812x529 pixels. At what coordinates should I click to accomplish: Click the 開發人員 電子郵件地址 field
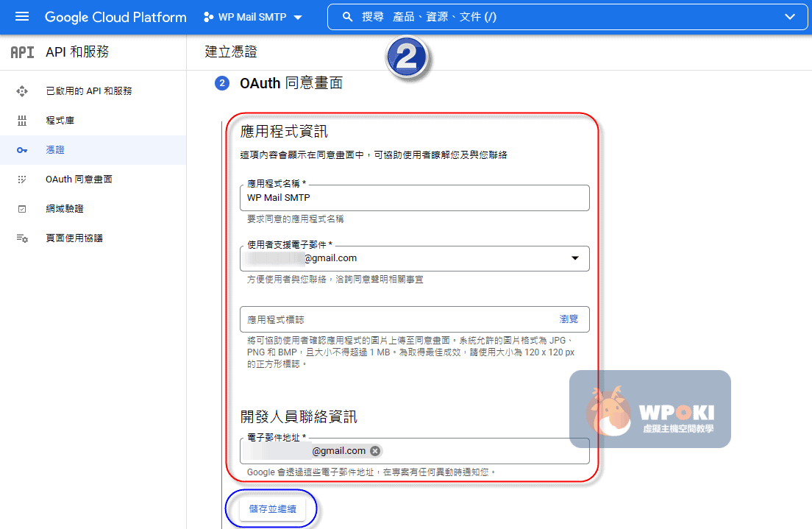[x=478, y=451]
